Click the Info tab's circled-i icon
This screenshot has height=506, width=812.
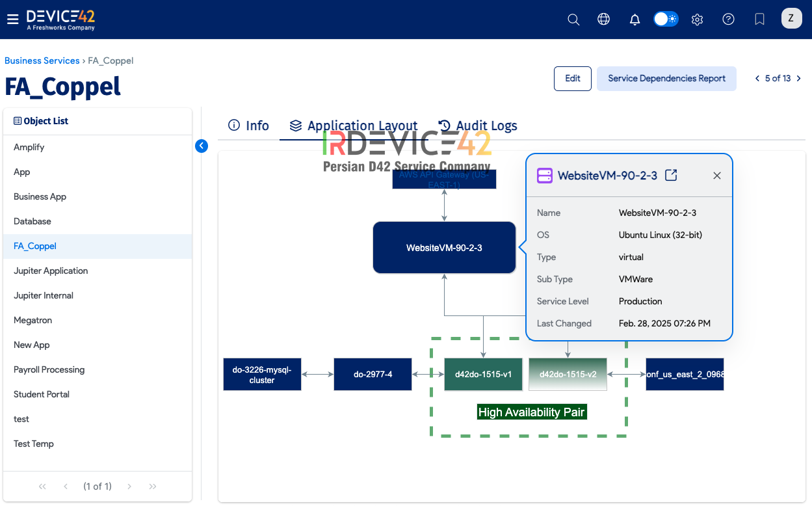[x=234, y=126]
